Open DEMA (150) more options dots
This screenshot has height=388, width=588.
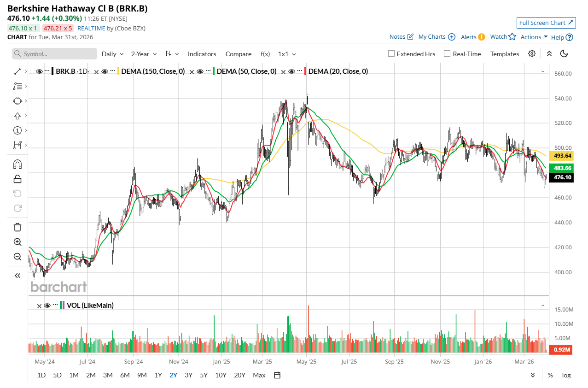coord(113,71)
